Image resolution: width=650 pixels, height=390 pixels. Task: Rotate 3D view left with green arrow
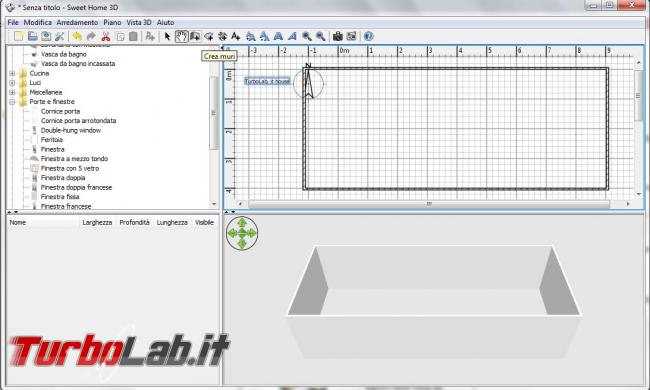coord(232,233)
